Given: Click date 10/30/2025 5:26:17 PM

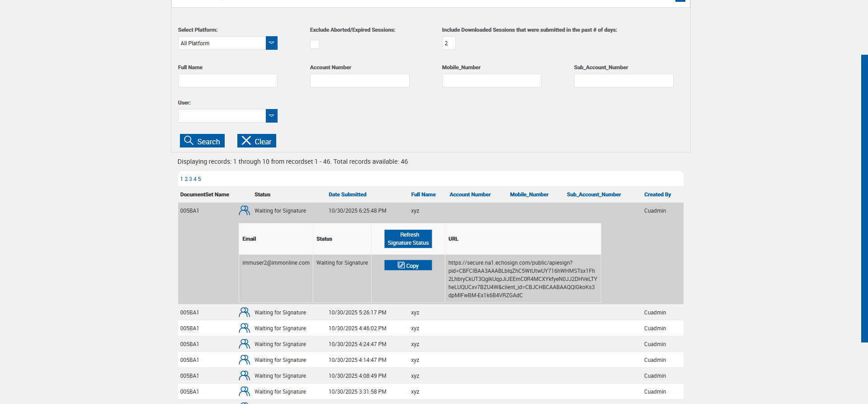Looking at the screenshot, I should coord(357,313).
